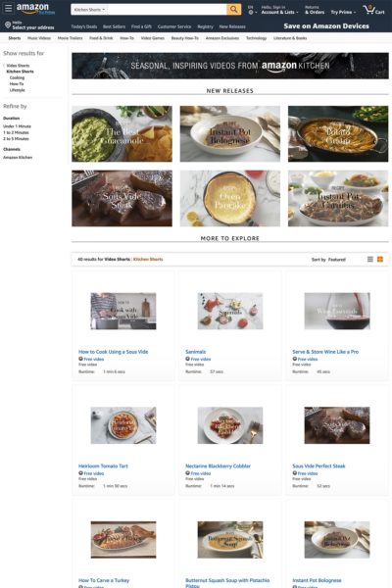Image resolution: width=392 pixels, height=588 pixels.
Task: Click inside the search text field
Action: (167, 10)
